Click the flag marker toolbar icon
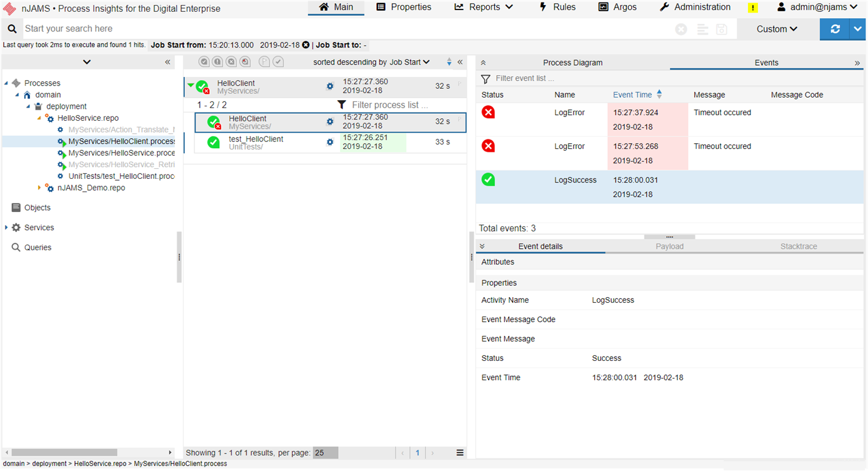The height and width of the screenshot is (471, 868). (264, 61)
